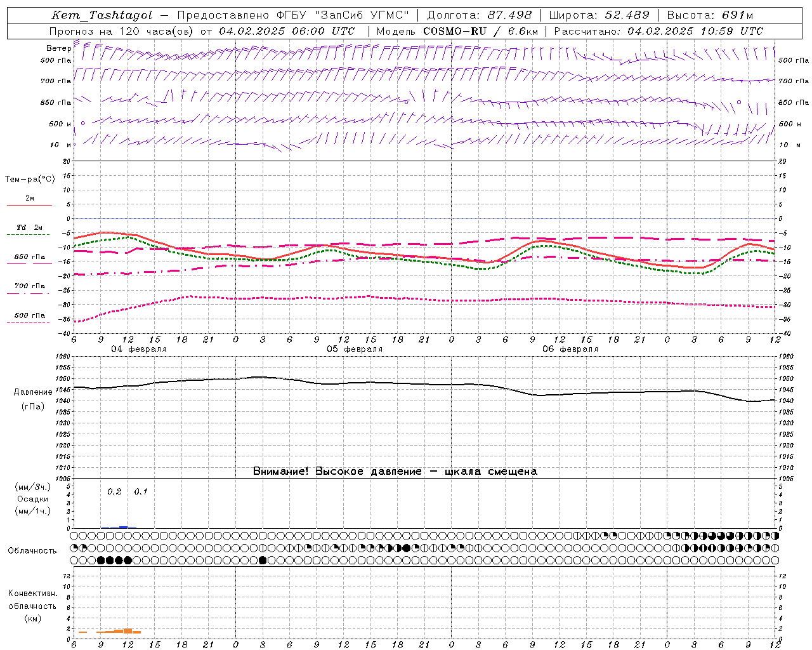
Task: Click the '500 м' wind level label on left
Action: pos(60,124)
